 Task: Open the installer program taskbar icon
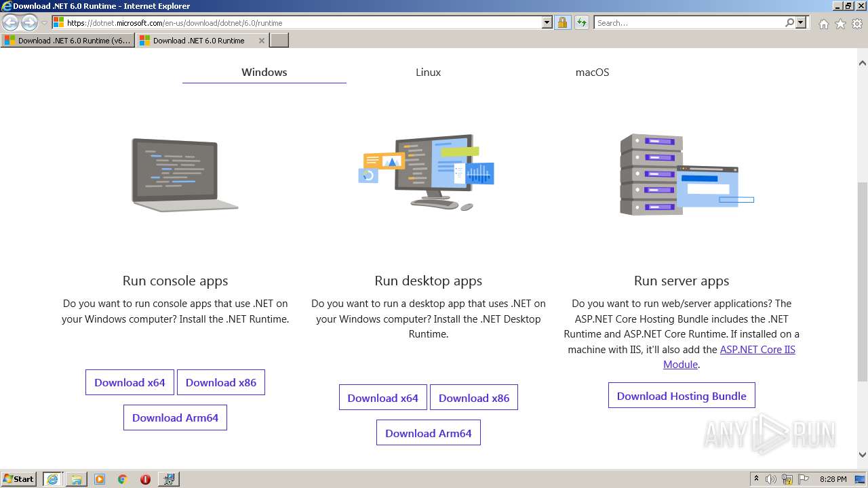169,479
